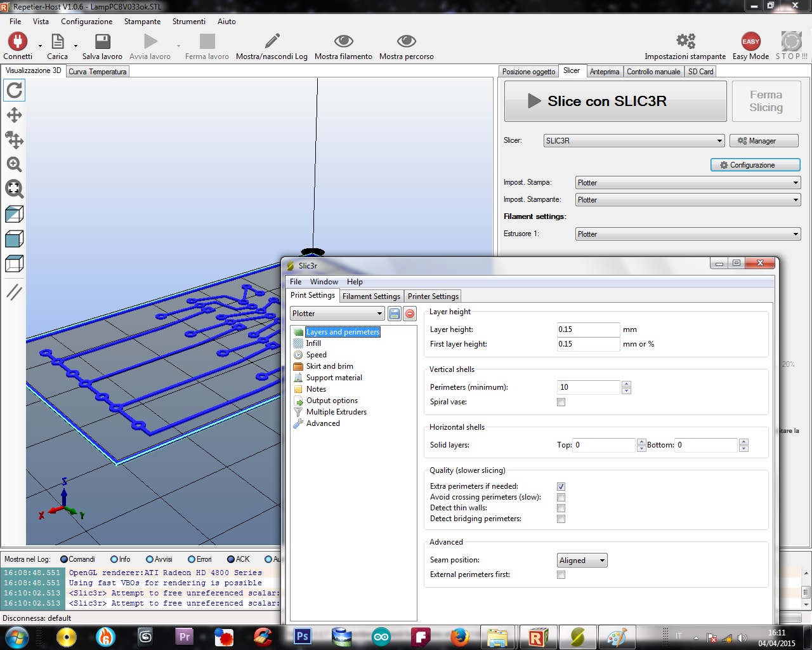Toggle the Avvisi log filter
Viewport: 812px width, 650px height.
(x=159, y=559)
